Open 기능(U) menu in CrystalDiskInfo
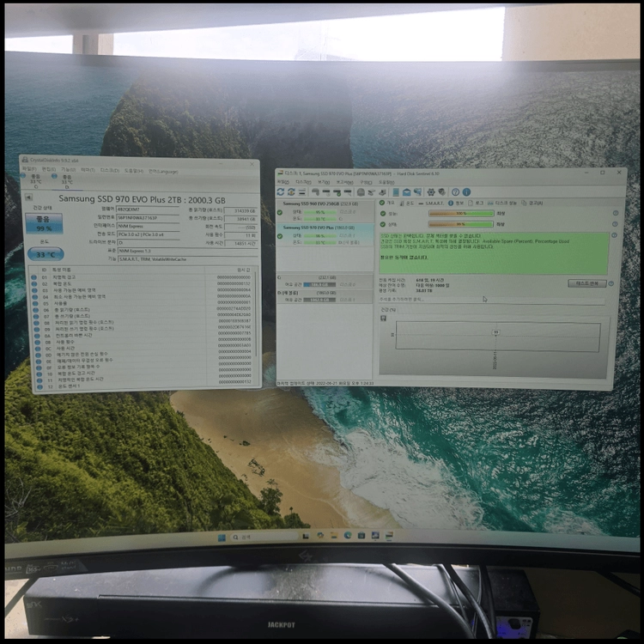 click(x=68, y=170)
